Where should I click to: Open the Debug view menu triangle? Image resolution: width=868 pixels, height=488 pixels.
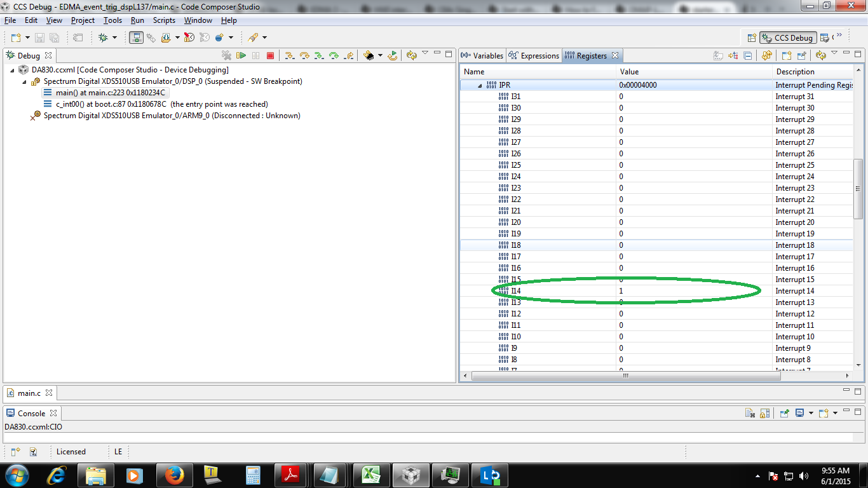[x=425, y=53]
